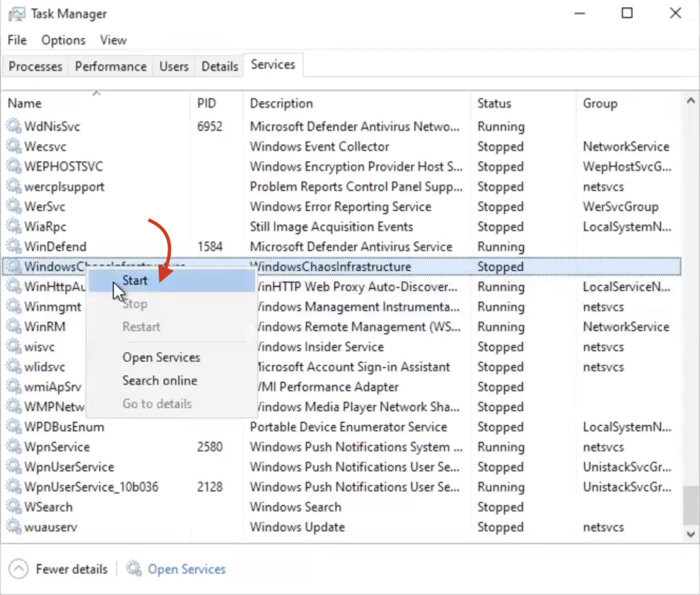Click the WpnService gear icon
Image resolution: width=700 pixels, height=595 pixels.
click(14, 447)
